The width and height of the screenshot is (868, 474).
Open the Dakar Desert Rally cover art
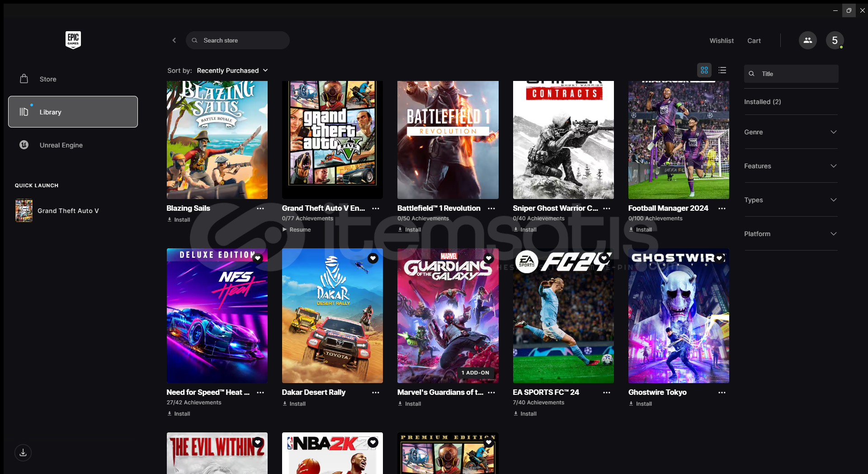(x=332, y=316)
